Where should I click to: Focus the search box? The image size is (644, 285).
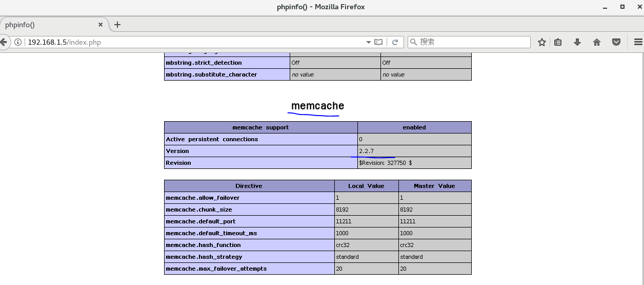[469, 42]
